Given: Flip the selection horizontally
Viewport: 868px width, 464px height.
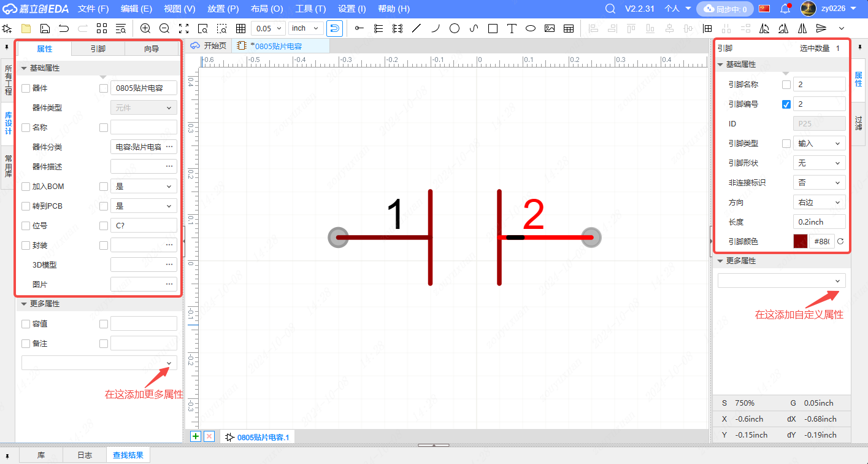Looking at the screenshot, I should pos(802,29).
